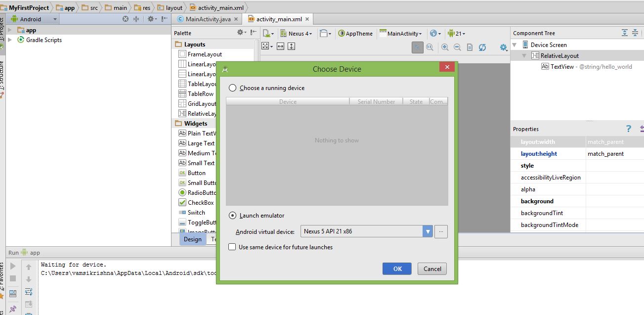644x315 pixels.
Task: Close the MainActivity.java tab
Action: click(x=236, y=19)
